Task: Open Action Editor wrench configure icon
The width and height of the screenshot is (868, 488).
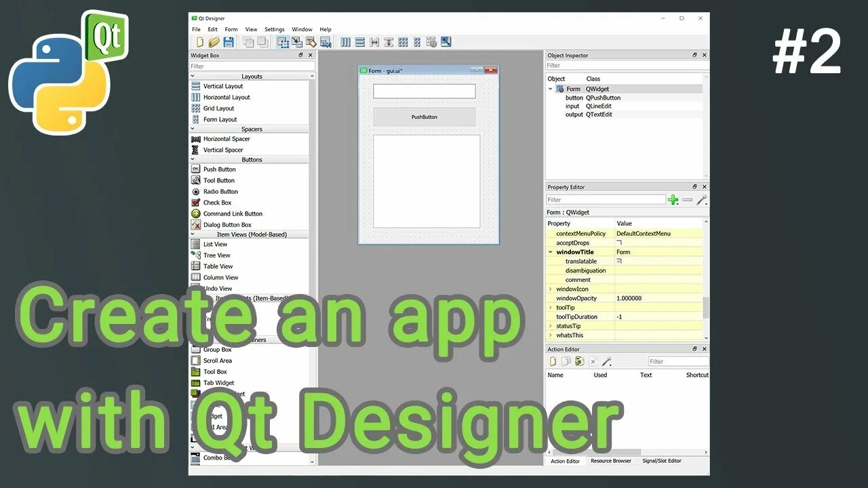Action: [607, 361]
